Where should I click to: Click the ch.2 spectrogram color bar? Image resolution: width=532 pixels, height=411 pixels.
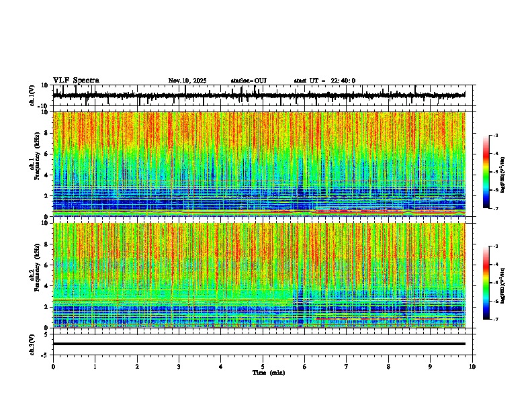[x=486, y=283]
